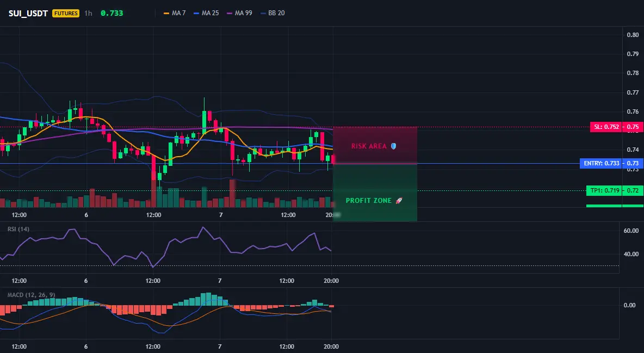Image resolution: width=644 pixels, height=353 pixels.
Task: Click the 0.77 price axis label
Action: (633, 92)
